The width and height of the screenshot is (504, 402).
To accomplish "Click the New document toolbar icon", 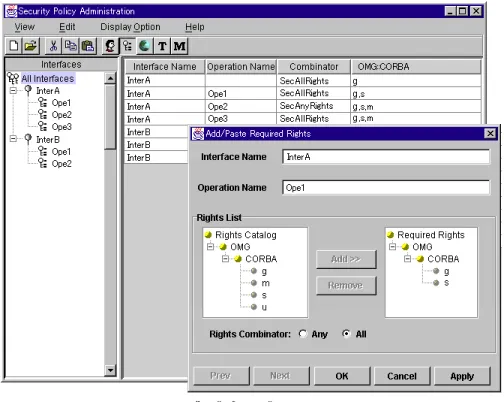I will [14, 46].
